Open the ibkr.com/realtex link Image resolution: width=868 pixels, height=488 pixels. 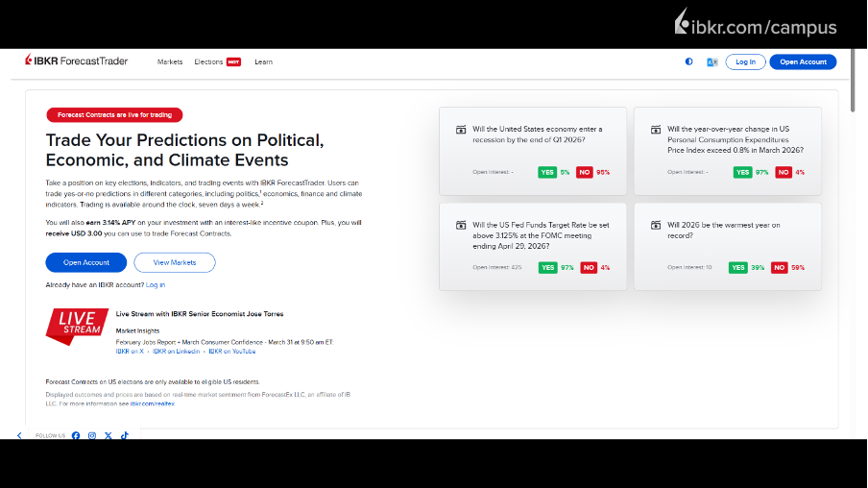pos(153,403)
